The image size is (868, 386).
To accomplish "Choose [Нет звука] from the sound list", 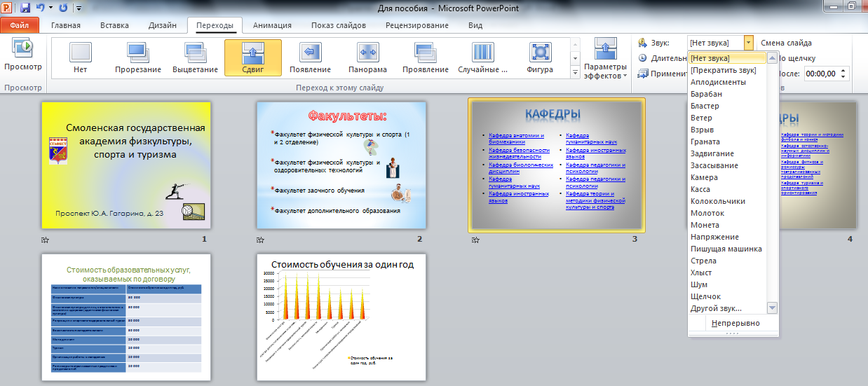I will pos(728,58).
